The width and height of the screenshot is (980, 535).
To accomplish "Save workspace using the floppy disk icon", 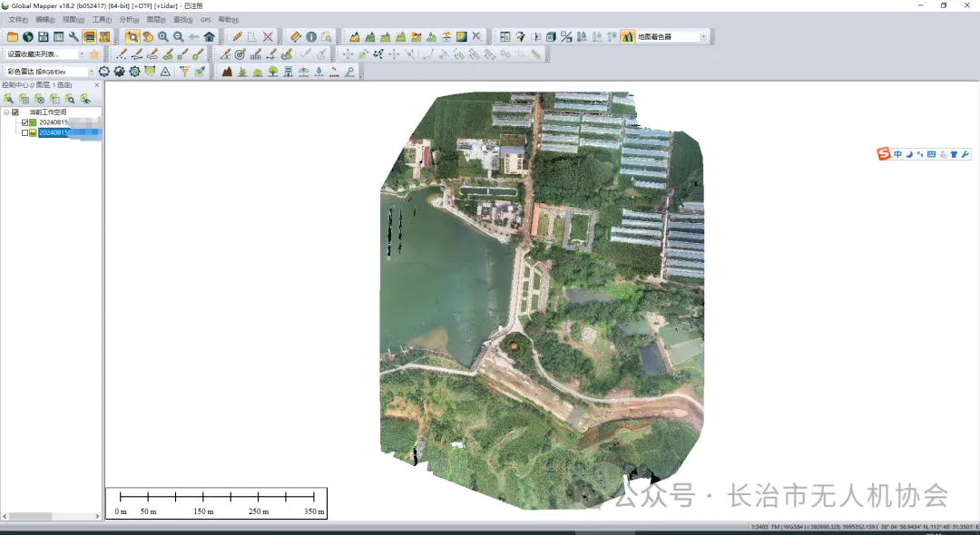I will click(44, 37).
